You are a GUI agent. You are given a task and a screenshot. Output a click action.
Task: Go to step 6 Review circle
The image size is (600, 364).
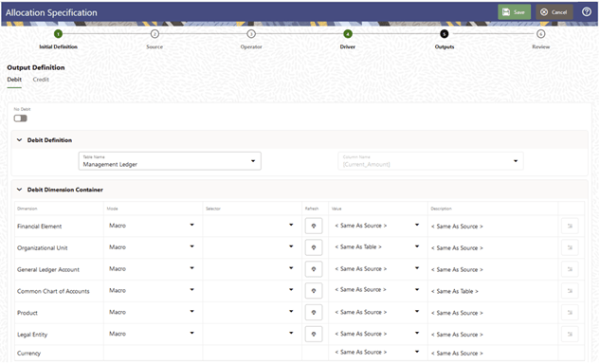pyautogui.click(x=540, y=34)
